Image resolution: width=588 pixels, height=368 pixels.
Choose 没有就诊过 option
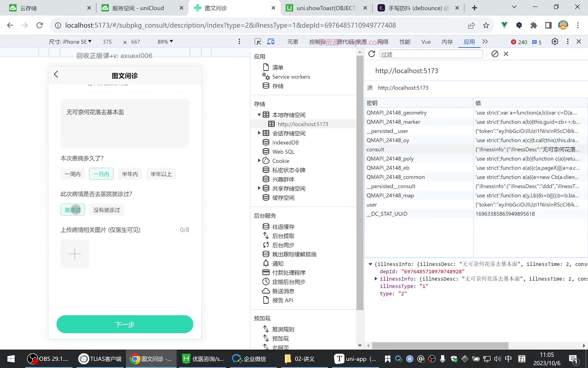pyautogui.click(x=107, y=210)
